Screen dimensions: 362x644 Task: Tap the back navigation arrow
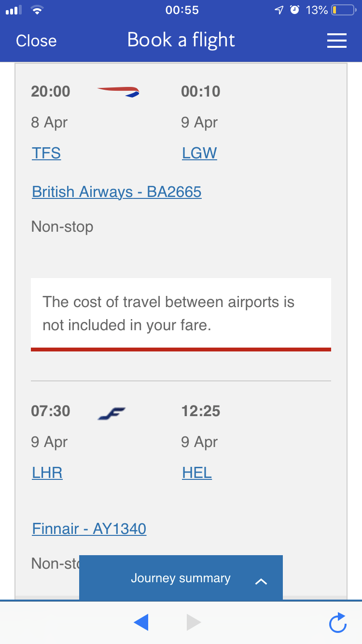pyautogui.click(x=141, y=622)
